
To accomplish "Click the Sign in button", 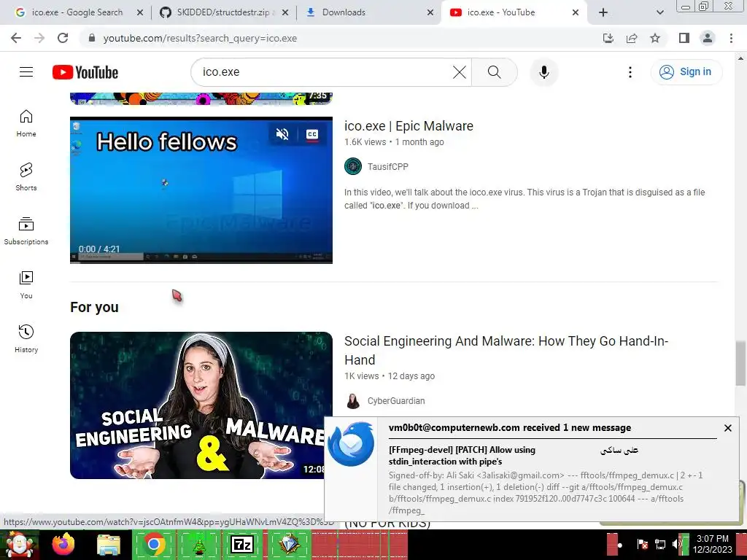I will click(x=686, y=72).
